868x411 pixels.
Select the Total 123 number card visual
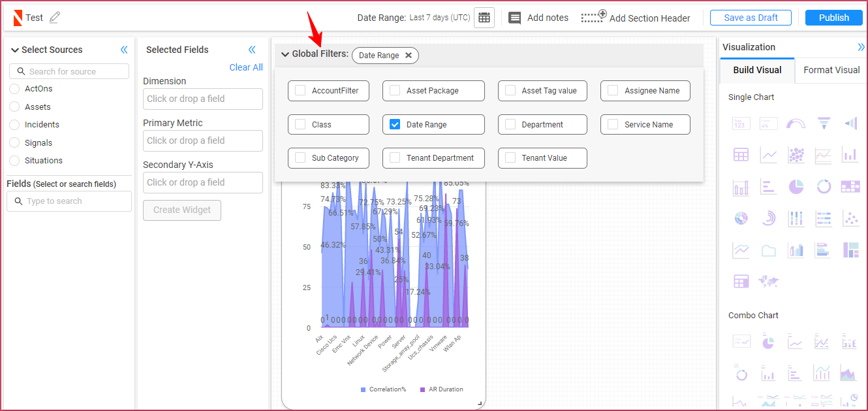[741, 124]
